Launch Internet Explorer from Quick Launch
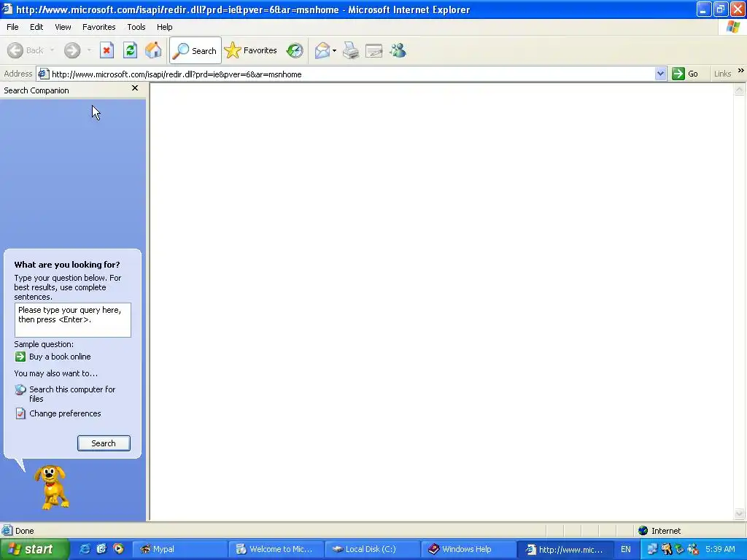The height and width of the screenshot is (560, 747). (85, 549)
